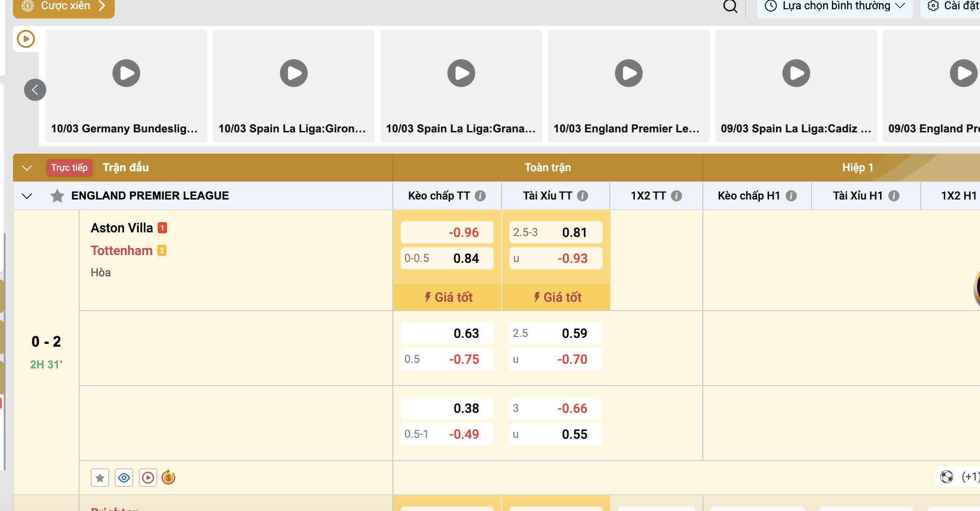Toggle favorite star for England Premier League
Image resolution: width=980 pixels, height=511 pixels.
pos(57,196)
